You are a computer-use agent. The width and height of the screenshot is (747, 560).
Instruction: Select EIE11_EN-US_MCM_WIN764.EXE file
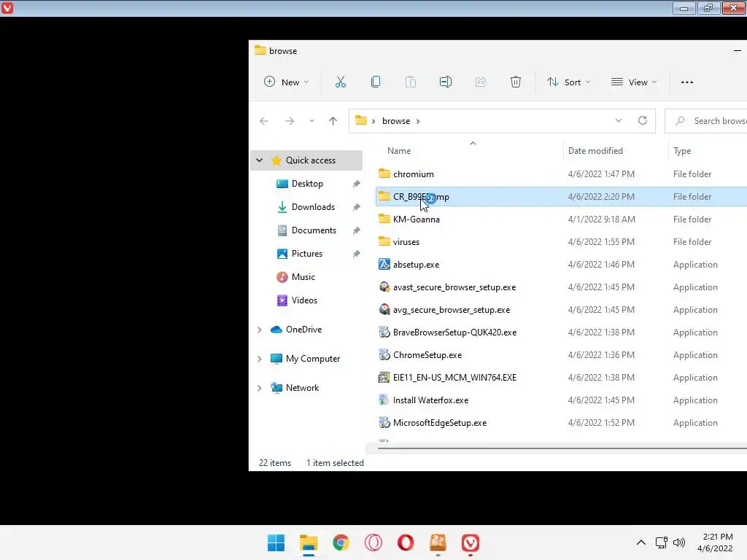[x=454, y=378]
